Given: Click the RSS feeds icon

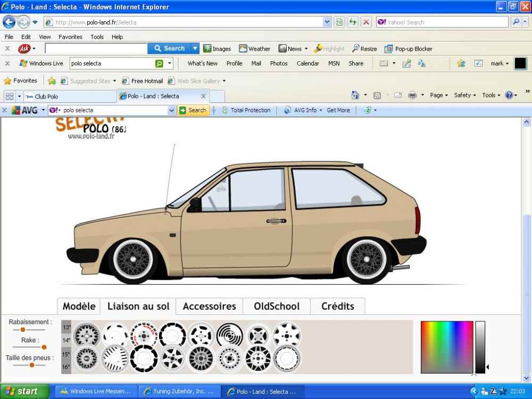Looking at the screenshot, I should pyautogui.click(x=377, y=96).
